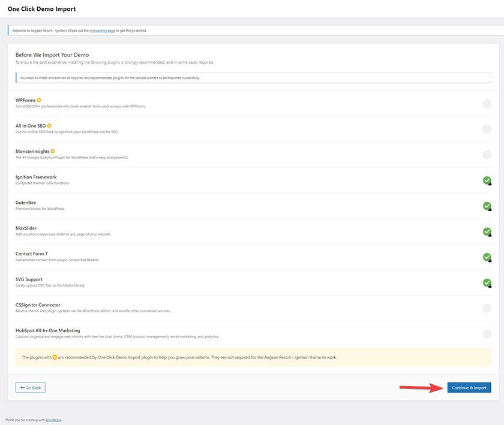Click the Go Back button
Screen dimensions: 504x425
pyautogui.click(x=31, y=387)
